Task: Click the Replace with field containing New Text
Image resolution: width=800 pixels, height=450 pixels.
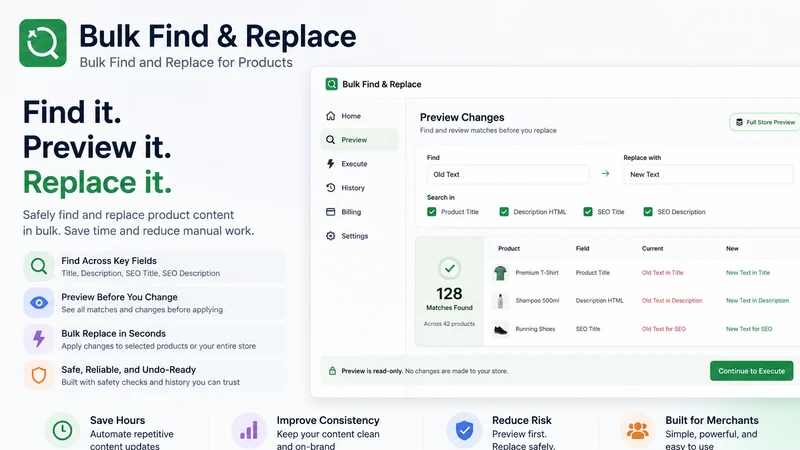Action: pos(708,174)
